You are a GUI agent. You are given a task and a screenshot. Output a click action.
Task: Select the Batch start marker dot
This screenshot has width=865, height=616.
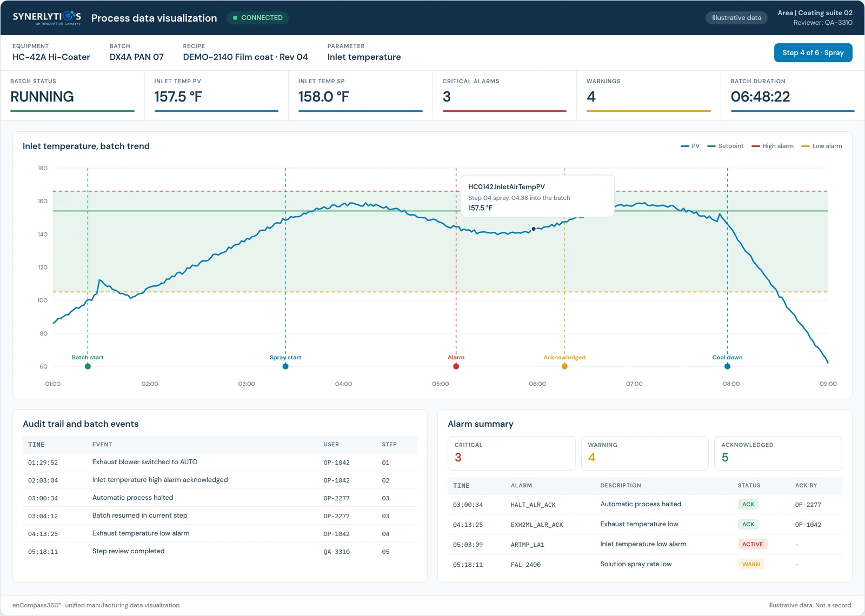click(x=88, y=366)
